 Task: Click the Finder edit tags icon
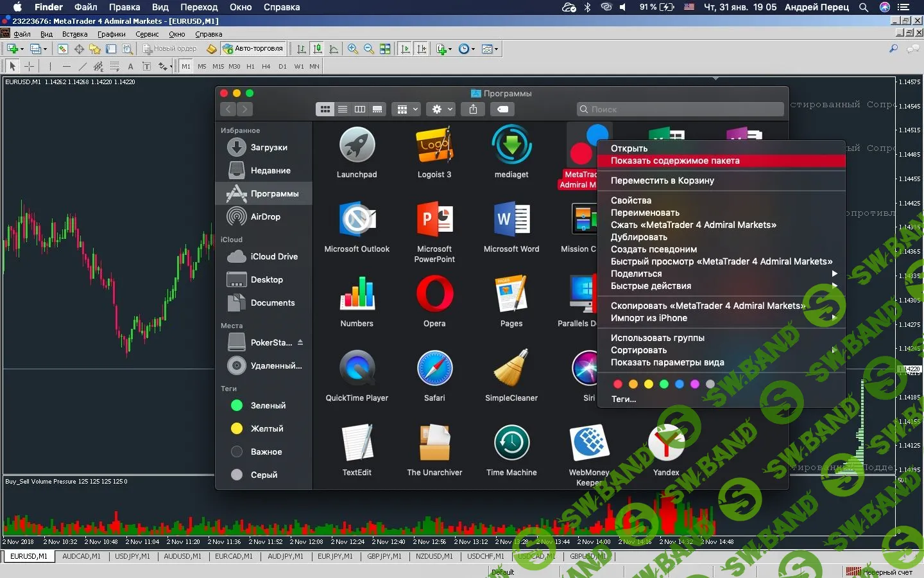click(x=503, y=109)
